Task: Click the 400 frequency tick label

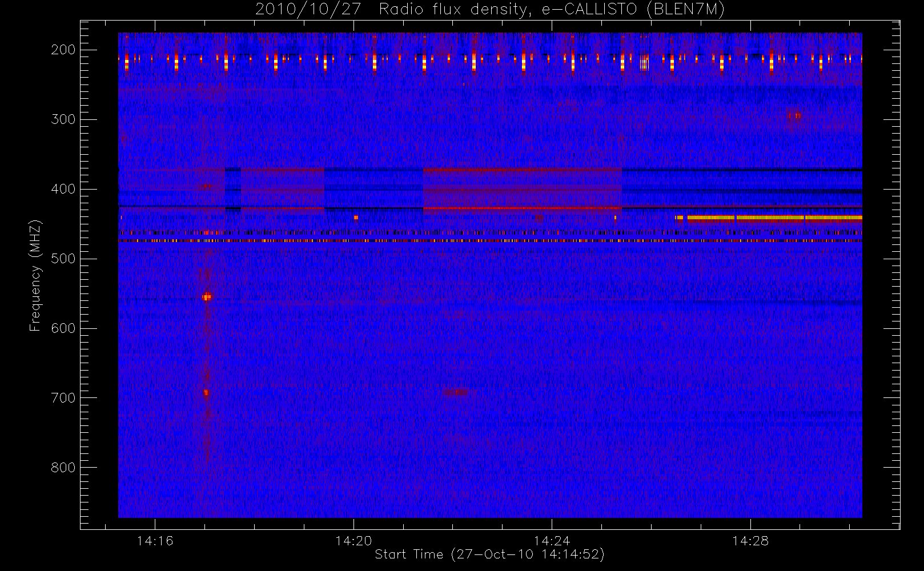Action: (63, 189)
